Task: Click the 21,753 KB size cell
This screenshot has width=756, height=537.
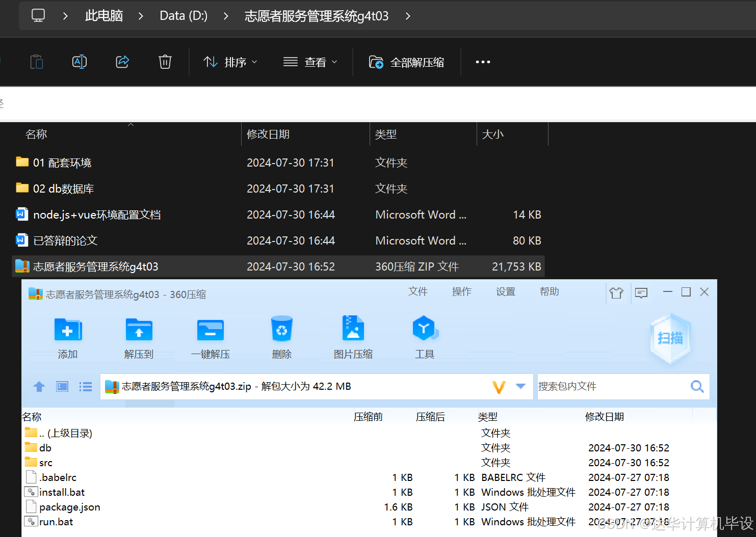Action: coord(516,266)
